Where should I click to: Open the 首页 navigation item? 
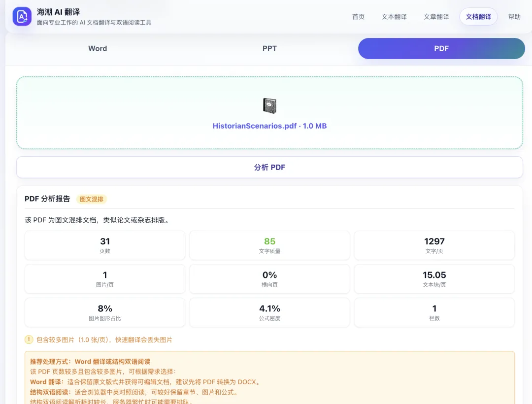[x=358, y=17]
